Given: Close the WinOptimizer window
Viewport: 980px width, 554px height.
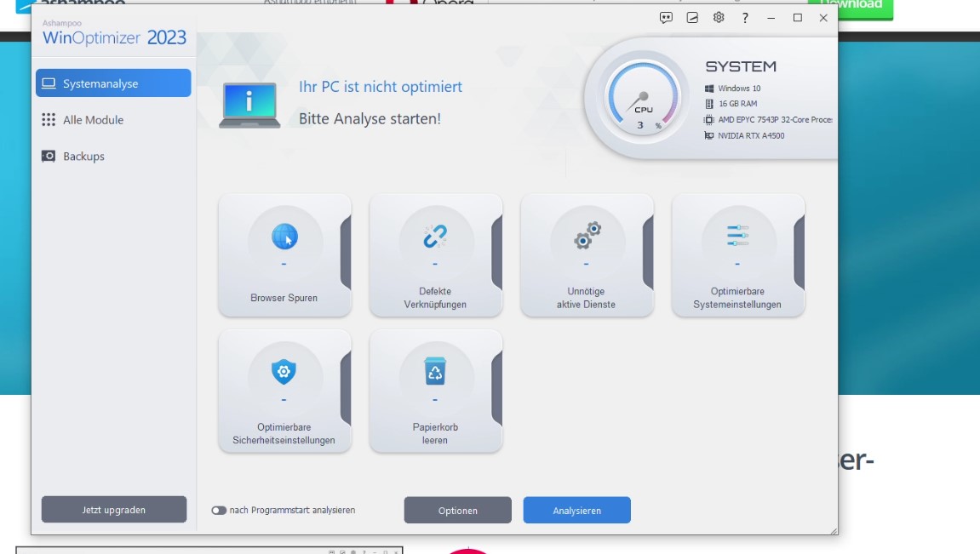Looking at the screenshot, I should tap(823, 18).
